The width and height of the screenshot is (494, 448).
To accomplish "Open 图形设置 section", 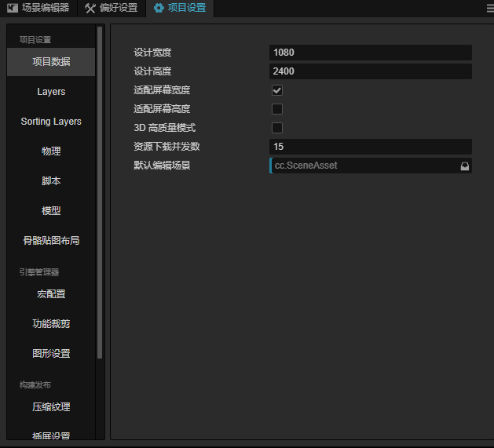I will [51, 354].
